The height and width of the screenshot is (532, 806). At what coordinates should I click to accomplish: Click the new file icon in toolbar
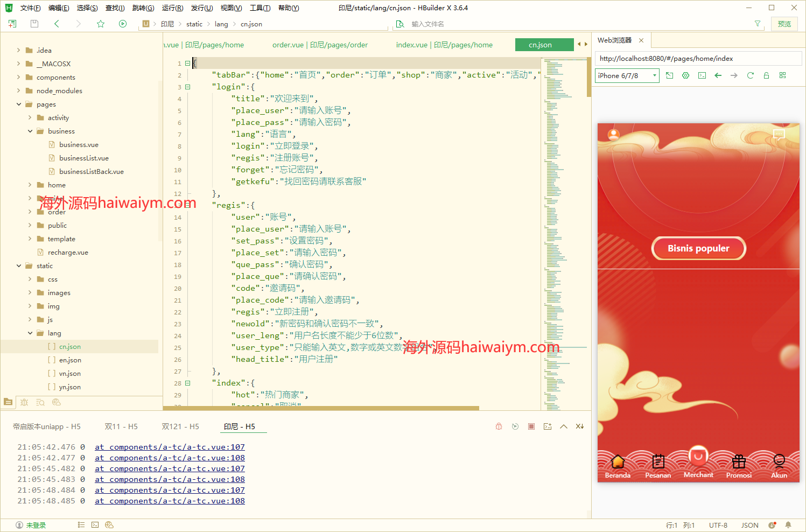[12, 24]
